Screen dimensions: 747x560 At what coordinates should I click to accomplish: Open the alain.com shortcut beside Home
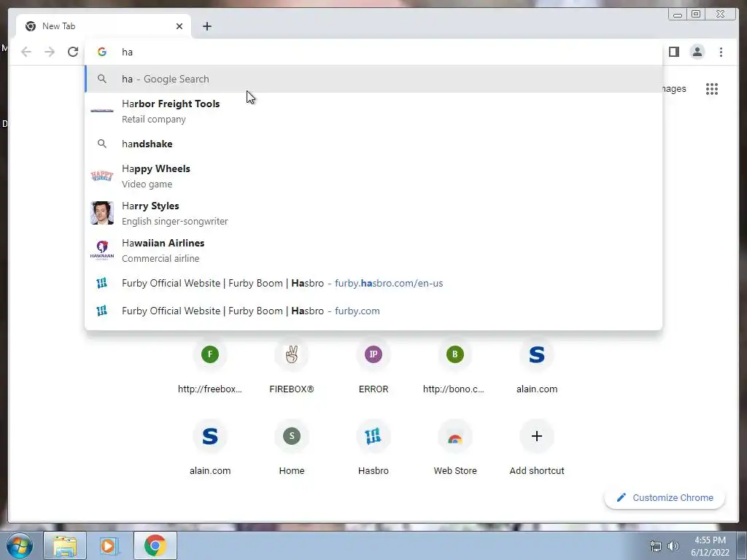point(210,448)
